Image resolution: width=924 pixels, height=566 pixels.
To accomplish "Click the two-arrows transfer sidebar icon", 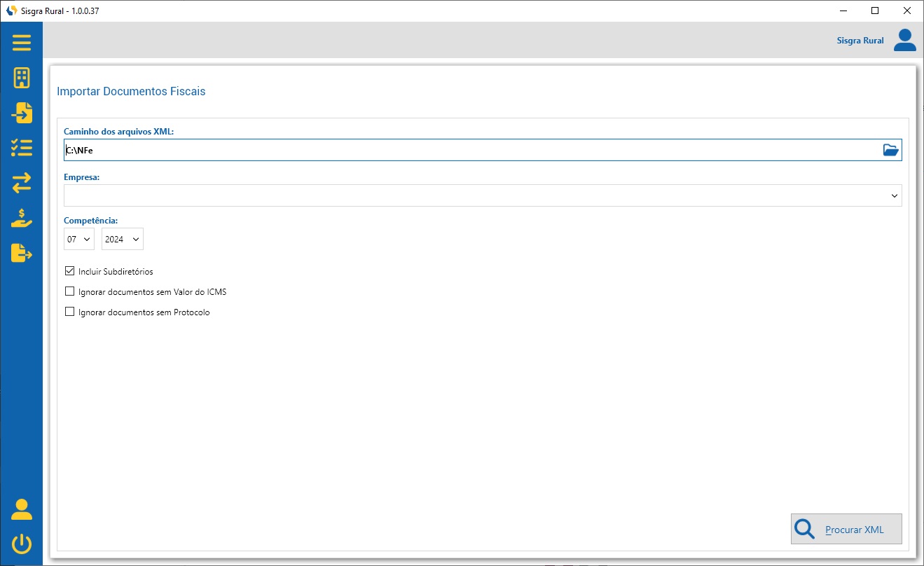I will (x=22, y=184).
